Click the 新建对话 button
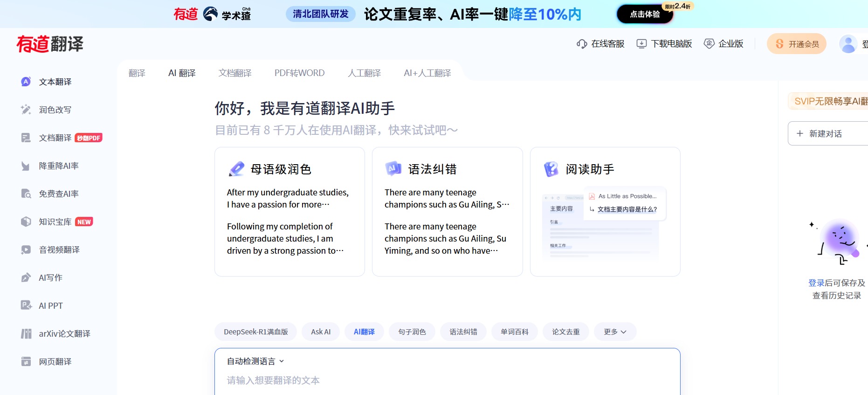 (828, 133)
